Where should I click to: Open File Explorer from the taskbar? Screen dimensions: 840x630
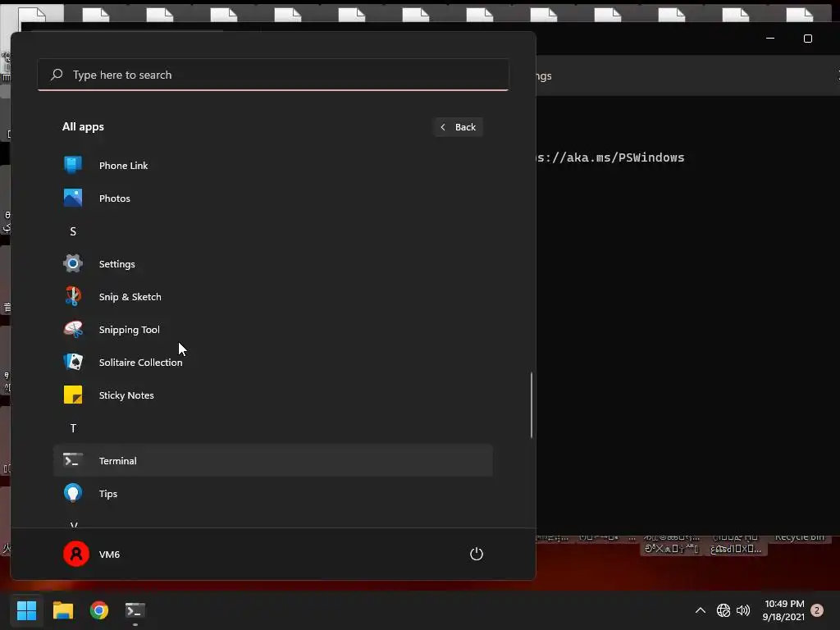[x=62, y=610]
